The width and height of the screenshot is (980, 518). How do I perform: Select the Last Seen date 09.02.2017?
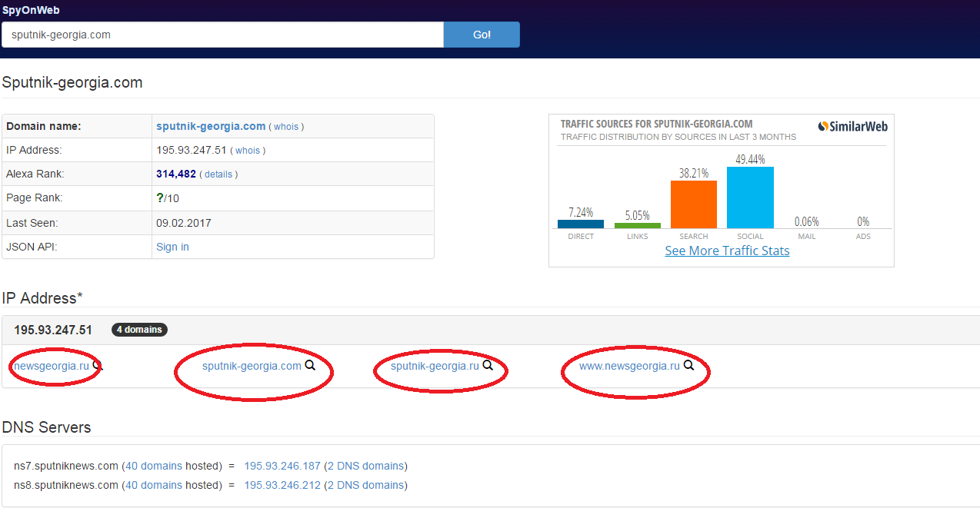pyautogui.click(x=184, y=223)
